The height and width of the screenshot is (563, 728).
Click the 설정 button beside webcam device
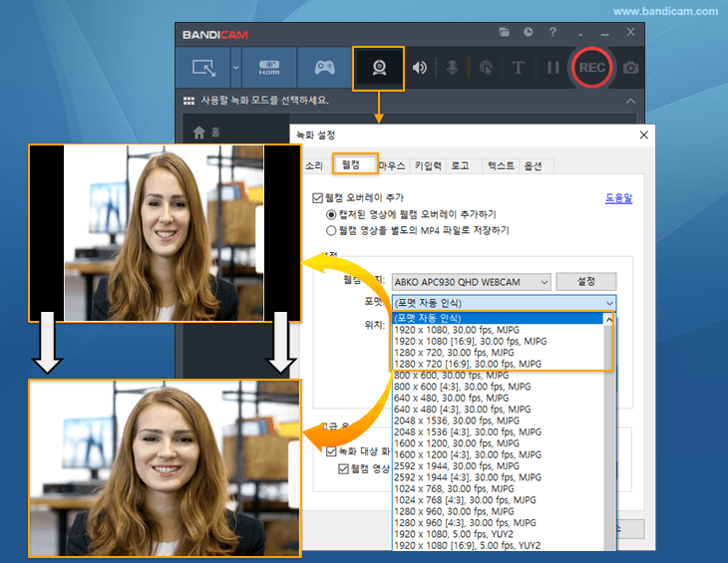(x=585, y=282)
